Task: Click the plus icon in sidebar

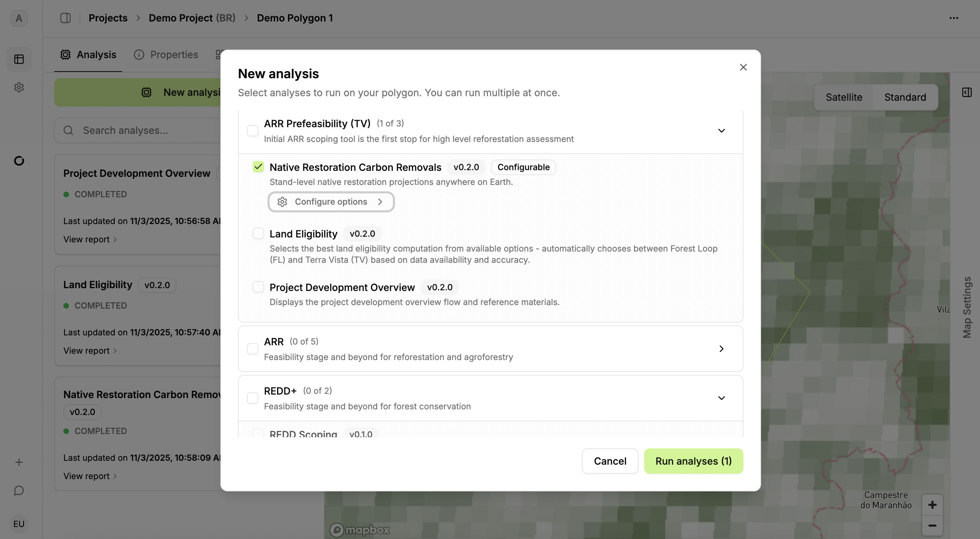Action: pos(19,462)
